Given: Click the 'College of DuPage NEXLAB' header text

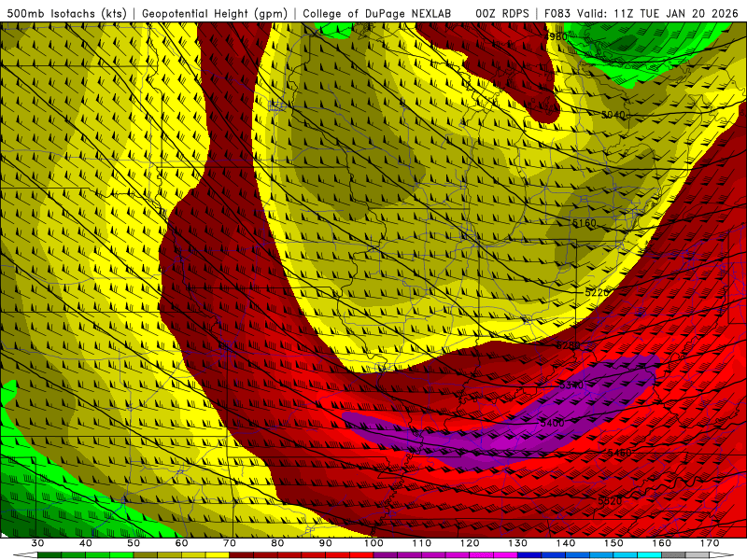Looking at the screenshot, I should pyautogui.click(x=377, y=13).
